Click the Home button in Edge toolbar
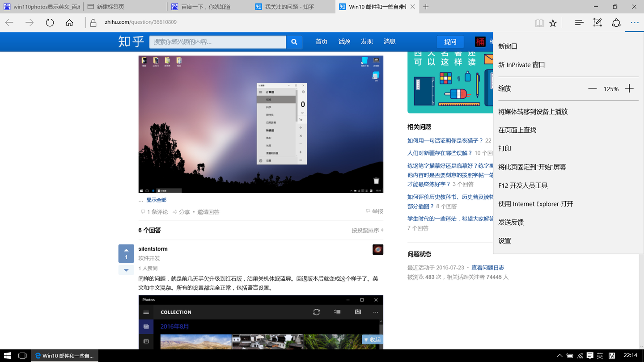The width and height of the screenshot is (644, 362). click(x=69, y=21)
